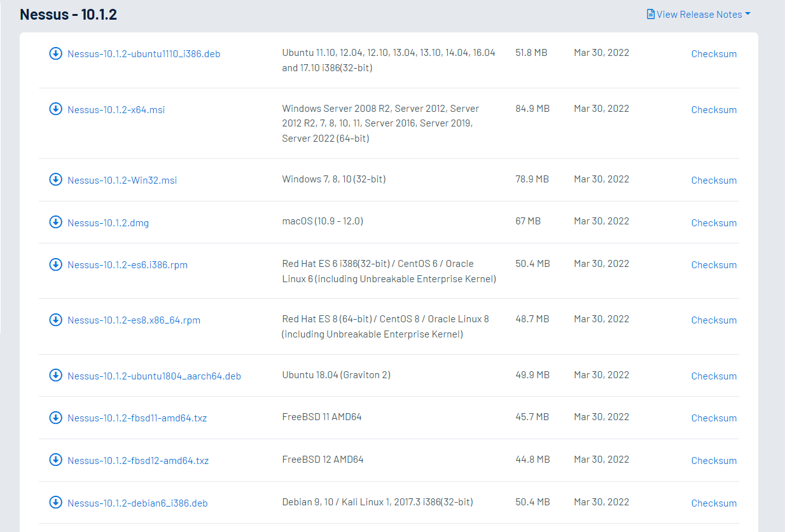Click download icon beside Nessus-10.1.2-debian6_i386.deb
The height and width of the screenshot is (532, 785).
55,502
